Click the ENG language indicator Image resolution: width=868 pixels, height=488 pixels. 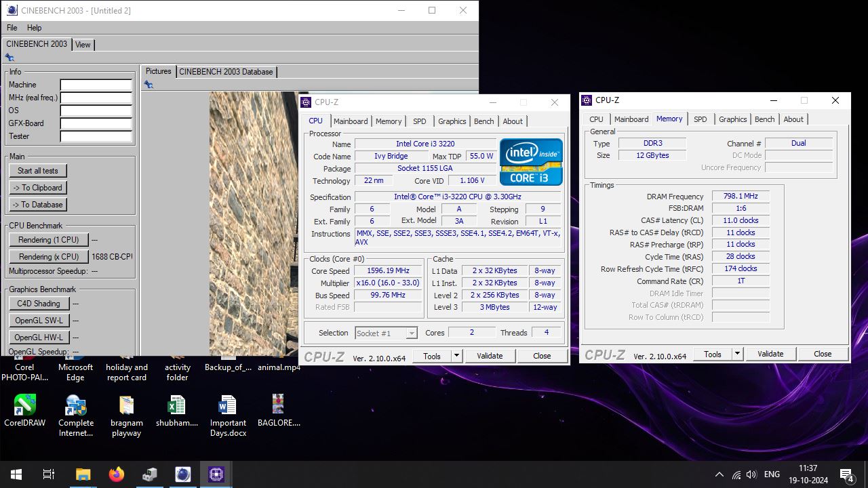772,474
